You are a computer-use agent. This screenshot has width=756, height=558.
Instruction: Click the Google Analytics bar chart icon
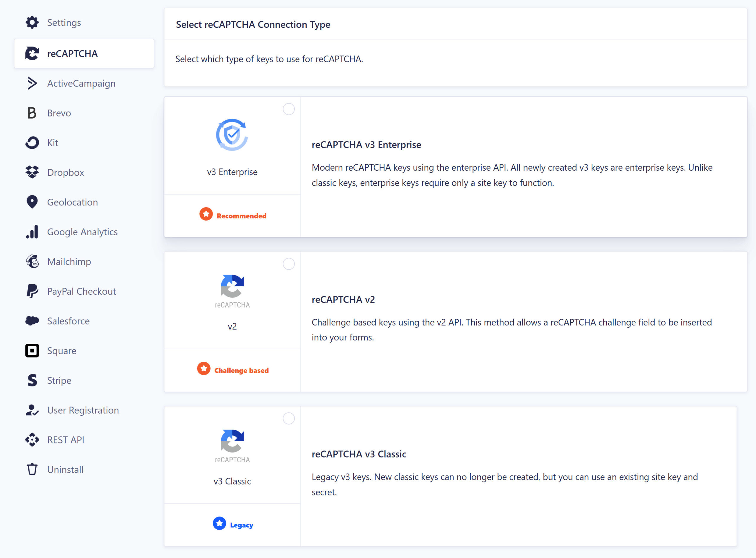pyautogui.click(x=32, y=232)
